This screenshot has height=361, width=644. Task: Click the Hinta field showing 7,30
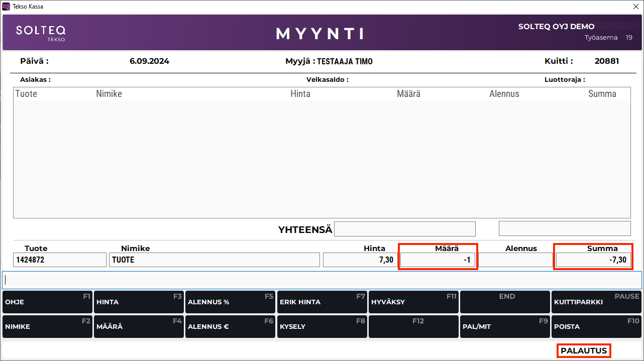click(x=360, y=260)
